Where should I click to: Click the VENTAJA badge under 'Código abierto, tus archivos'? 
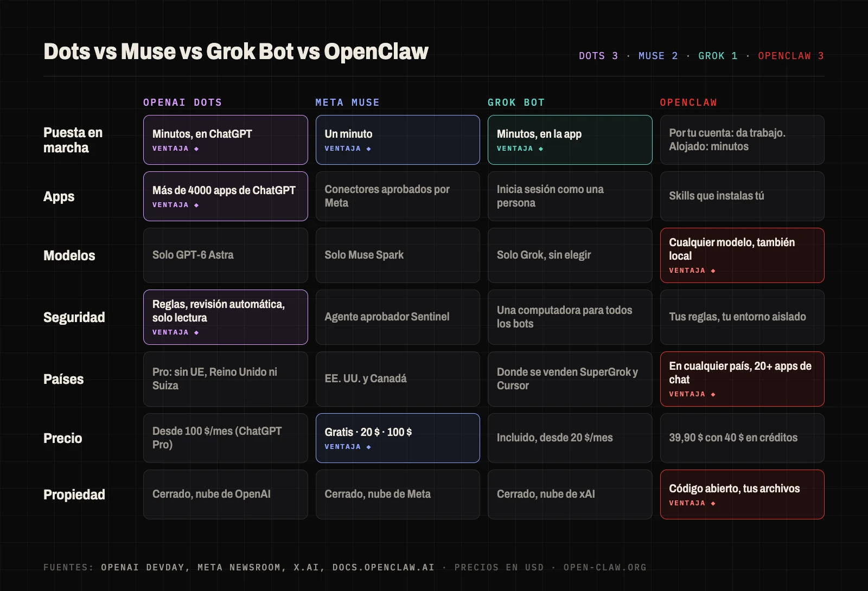pos(692,503)
